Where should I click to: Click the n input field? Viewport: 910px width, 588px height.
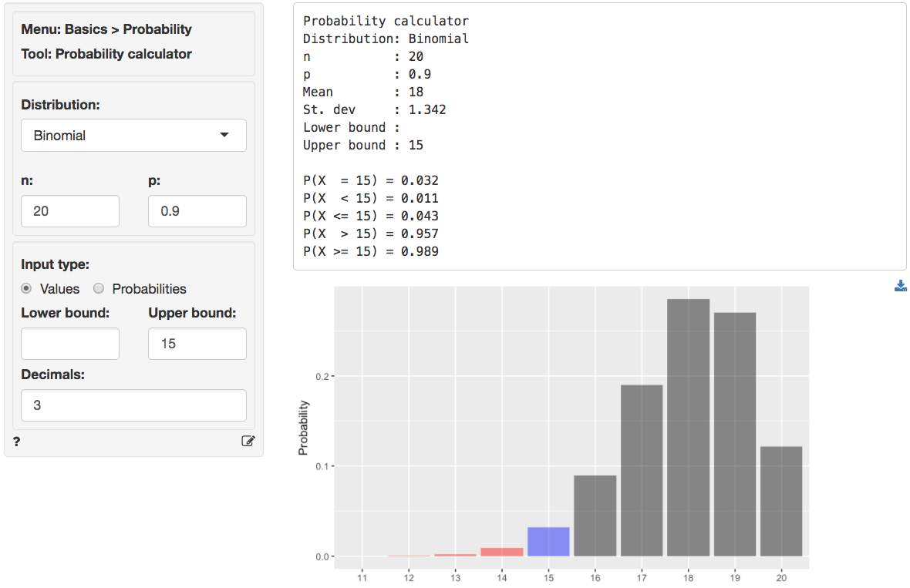[x=70, y=211]
